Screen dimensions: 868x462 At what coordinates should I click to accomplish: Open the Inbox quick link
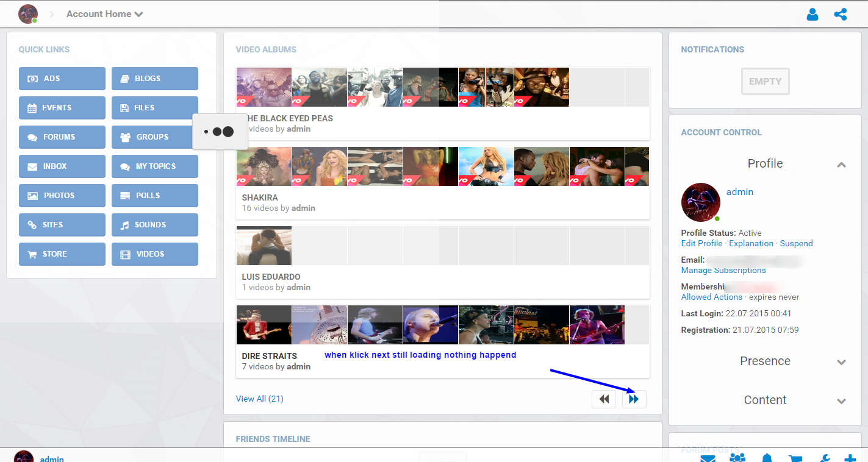click(x=62, y=166)
